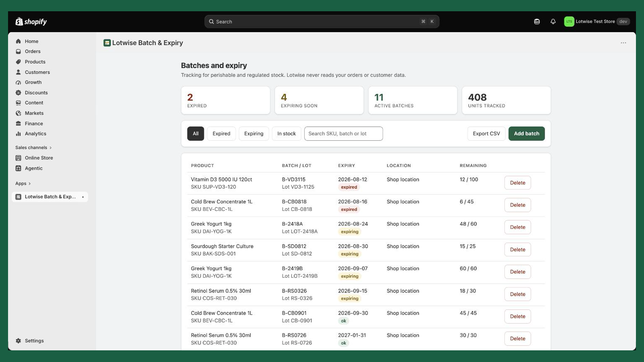Click the Export CSV button
This screenshot has height=362, width=644.
click(486, 134)
